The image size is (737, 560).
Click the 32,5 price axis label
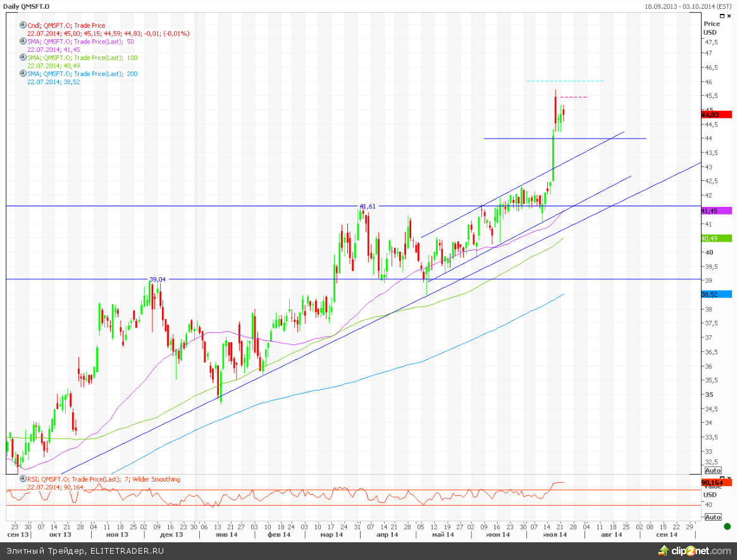(x=712, y=462)
